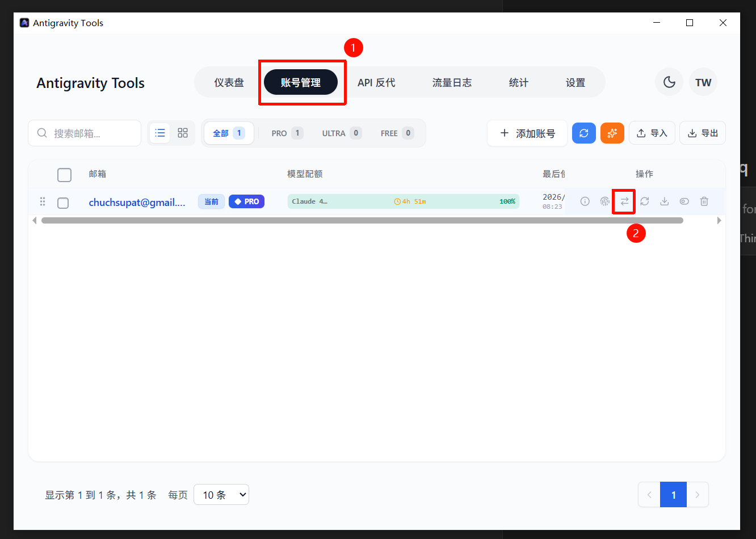Switch to grid view layout
The width and height of the screenshot is (756, 539).
point(183,133)
